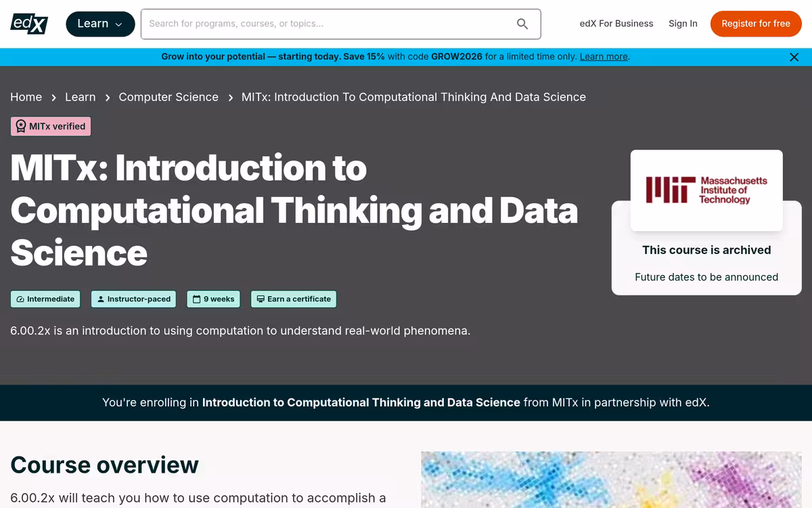Go to Learn breadcrumb
This screenshot has height=508, width=812.
[81, 97]
